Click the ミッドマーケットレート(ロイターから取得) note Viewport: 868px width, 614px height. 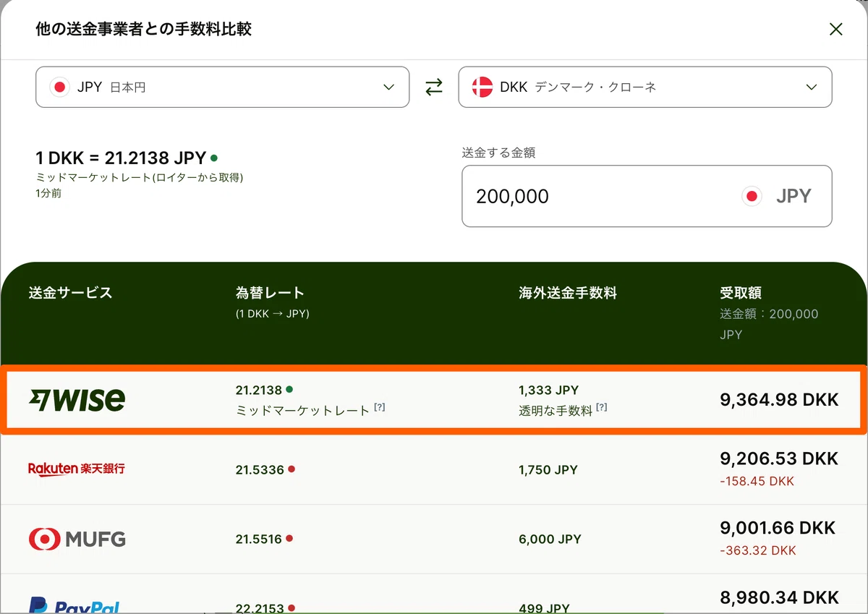tap(139, 178)
